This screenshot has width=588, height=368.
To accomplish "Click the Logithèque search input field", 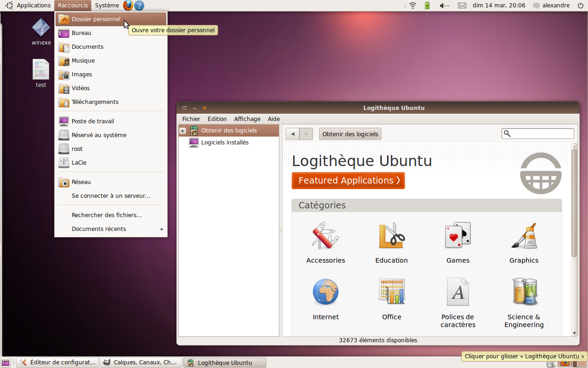I will tap(537, 133).
